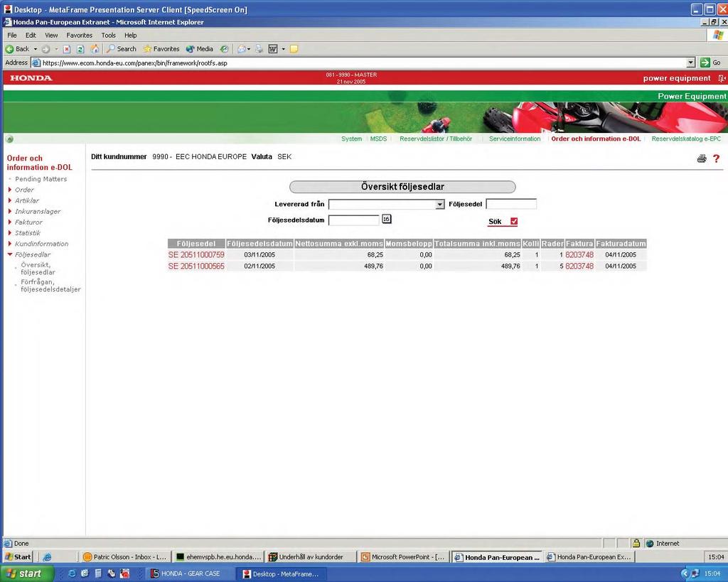
Task: Open the System navigation tab
Action: point(351,139)
